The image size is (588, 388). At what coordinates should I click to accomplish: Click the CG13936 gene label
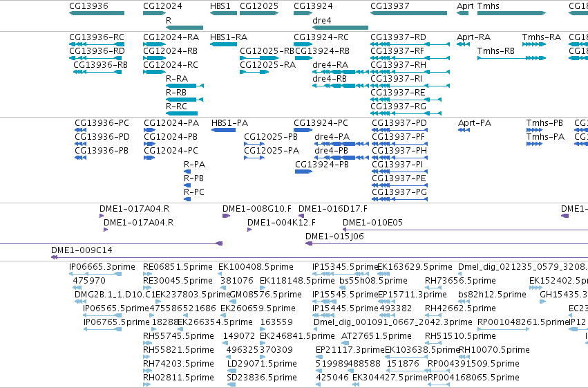[89, 6]
